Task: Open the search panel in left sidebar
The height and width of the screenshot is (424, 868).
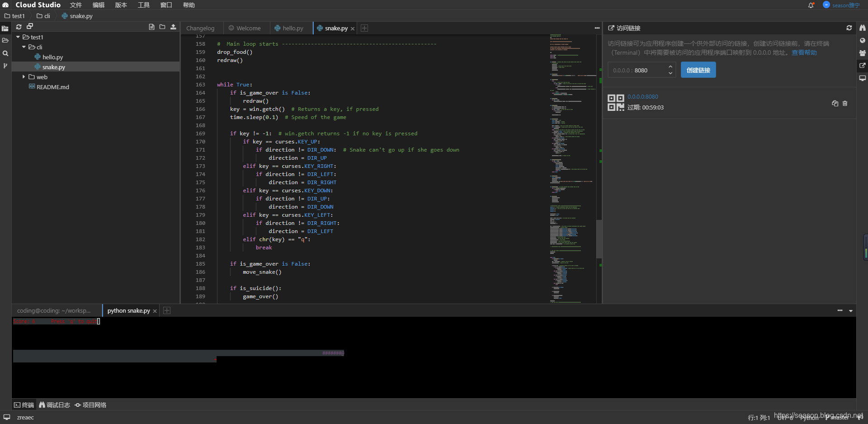Action: coord(5,53)
